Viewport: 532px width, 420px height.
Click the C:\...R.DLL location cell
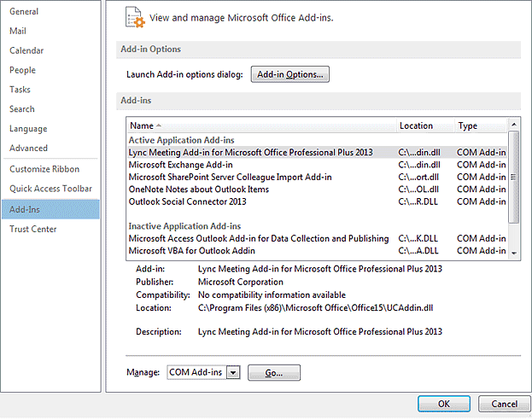pos(418,201)
